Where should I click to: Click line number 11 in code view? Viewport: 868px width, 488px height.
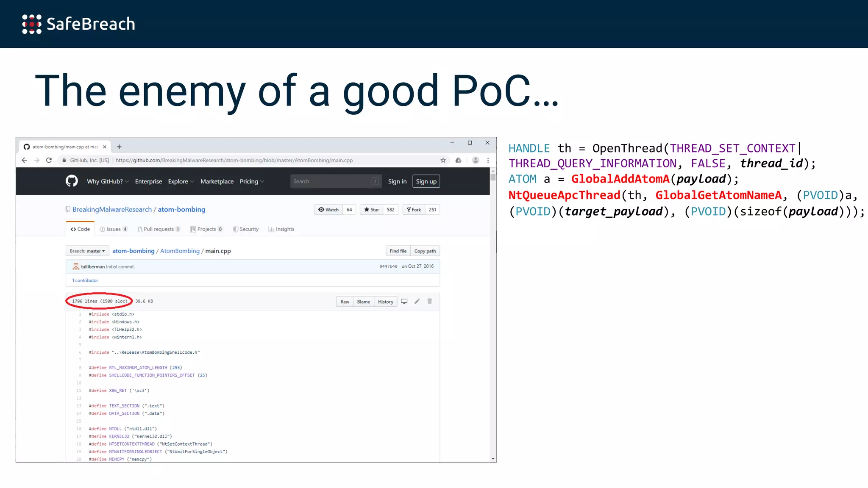pyautogui.click(x=78, y=391)
